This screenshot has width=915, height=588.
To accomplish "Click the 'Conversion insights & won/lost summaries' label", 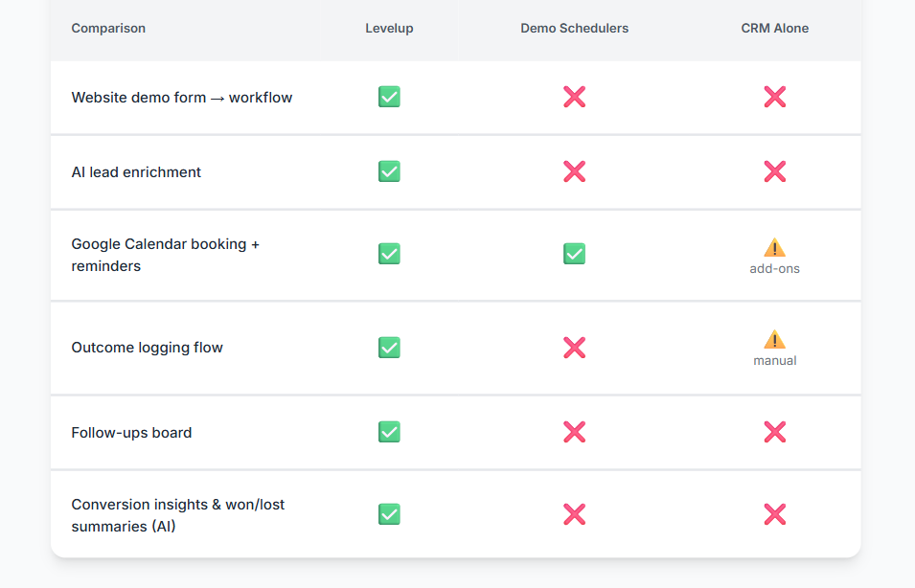I will point(177,515).
